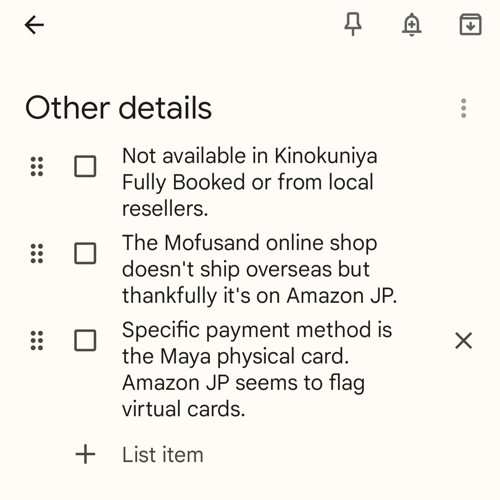Mark the 'Specific payment method' item as done

click(85, 341)
